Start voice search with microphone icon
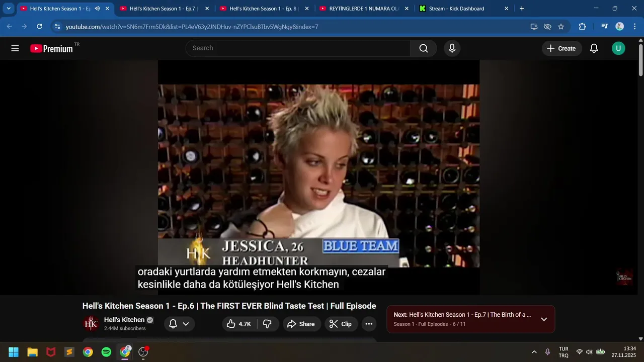 pos(452,48)
